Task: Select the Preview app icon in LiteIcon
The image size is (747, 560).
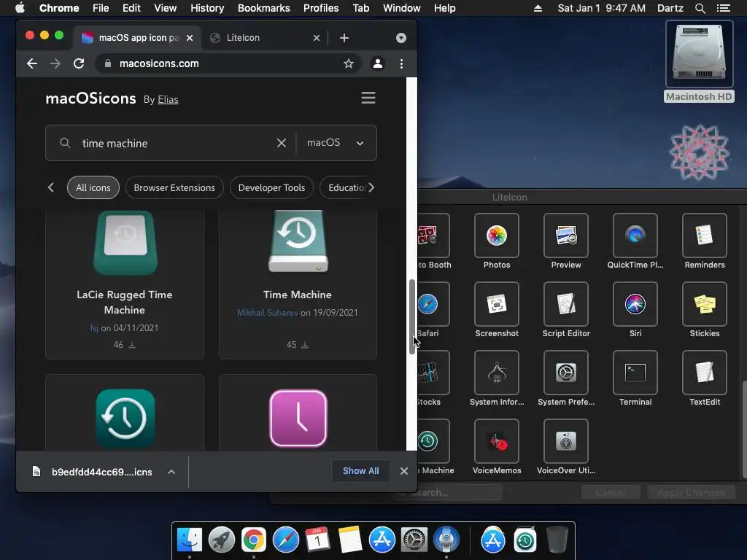Action: pyautogui.click(x=566, y=236)
